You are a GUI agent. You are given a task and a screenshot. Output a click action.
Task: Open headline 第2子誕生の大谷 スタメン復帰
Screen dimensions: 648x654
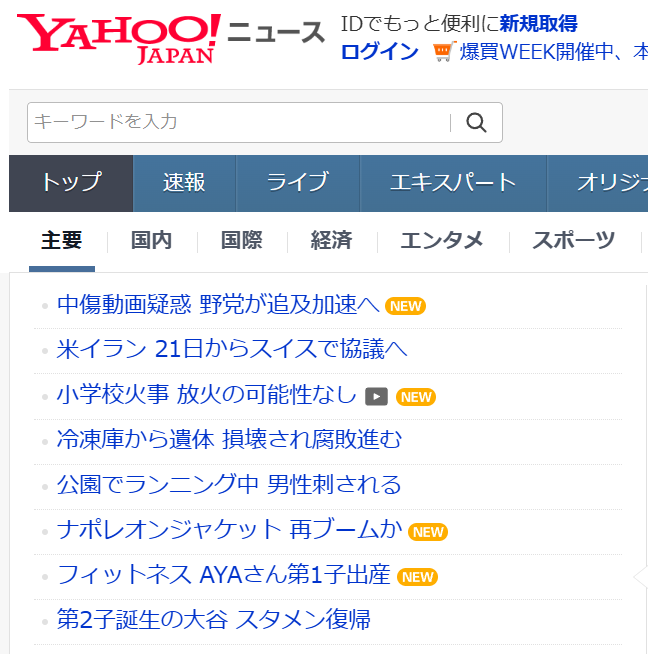point(213,620)
